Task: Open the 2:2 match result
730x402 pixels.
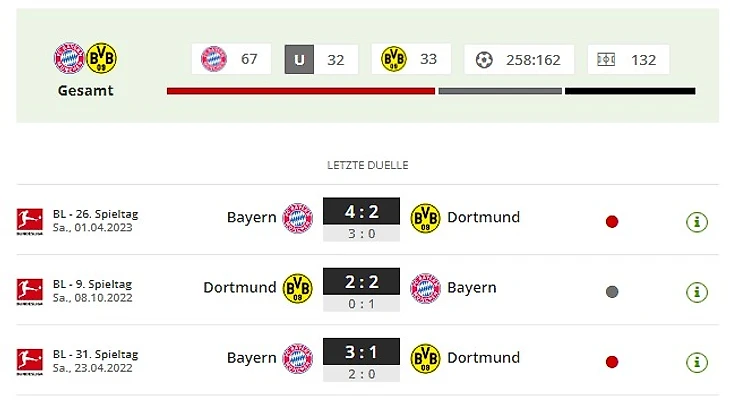Action: [x=361, y=281]
